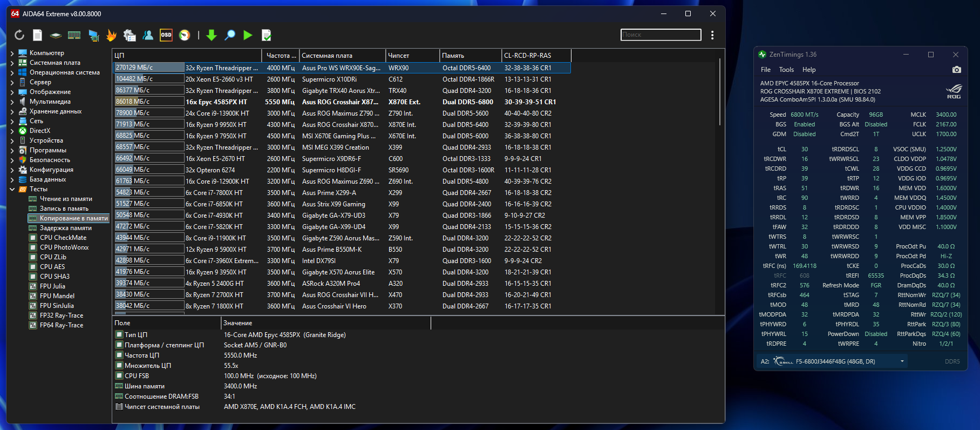Select the 270129 МБ/с result row
The height and width of the screenshot is (430, 980).
click(342, 68)
